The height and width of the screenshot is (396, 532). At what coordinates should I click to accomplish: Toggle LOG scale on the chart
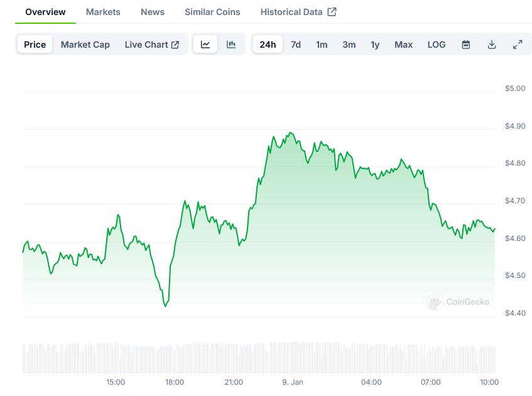tap(437, 45)
